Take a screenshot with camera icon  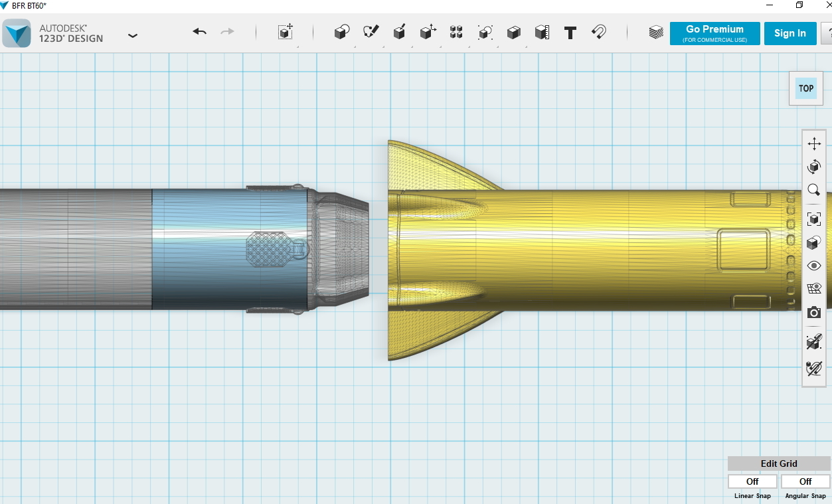coord(814,312)
